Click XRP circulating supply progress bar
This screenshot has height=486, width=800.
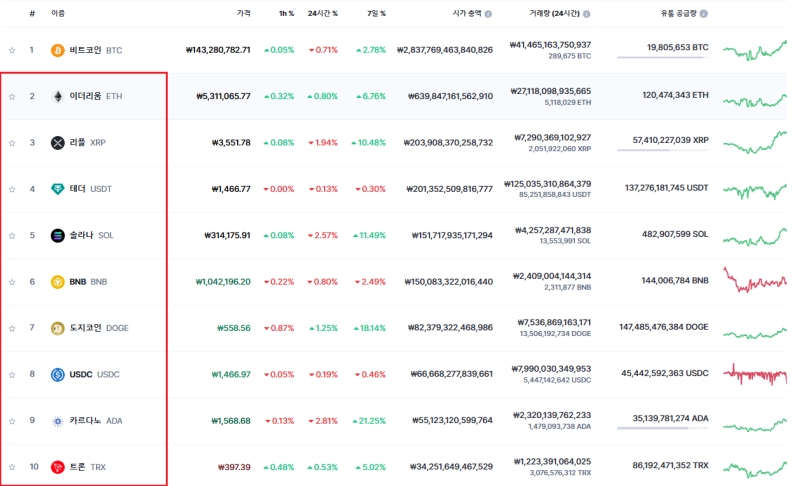click(x=662, y=150)
